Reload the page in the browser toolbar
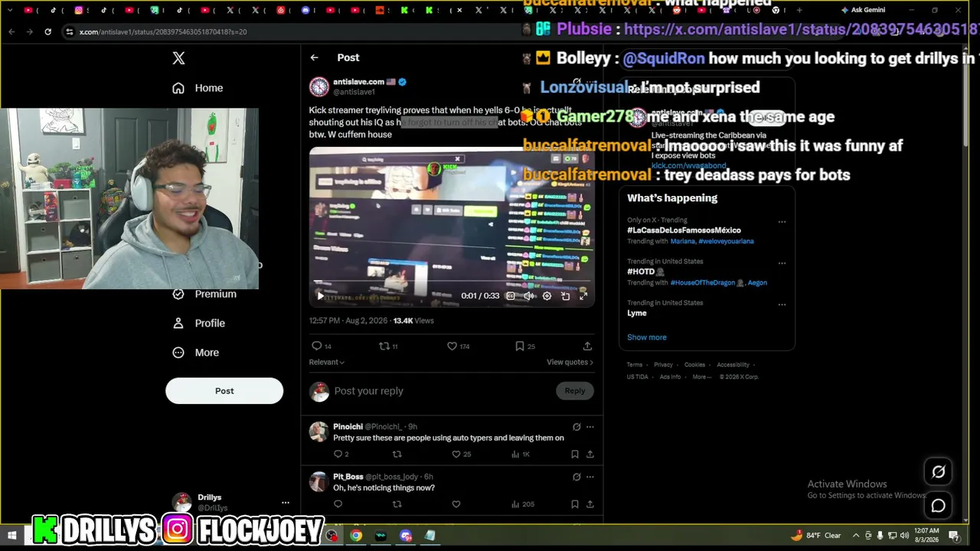980x551 pixels. coord(47,32)
